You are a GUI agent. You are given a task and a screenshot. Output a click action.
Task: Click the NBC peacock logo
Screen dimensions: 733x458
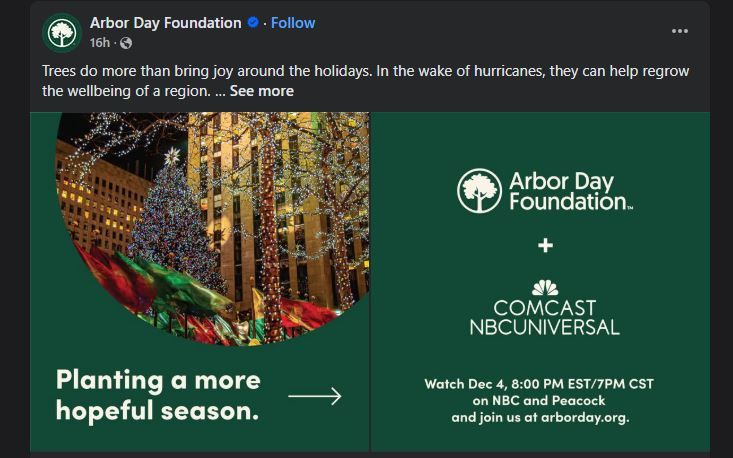(545, 287)
